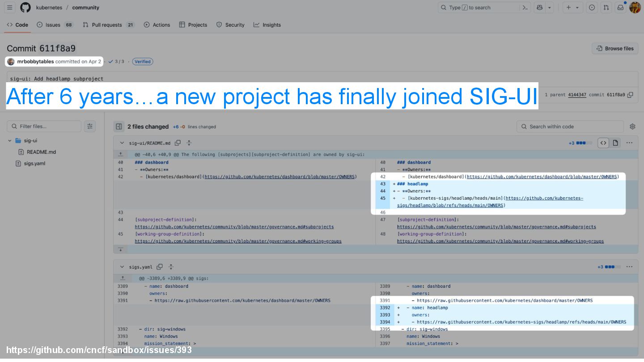Open more options for sigs.yaml
The height and width of the screenshot is (362, 644).
629,267
